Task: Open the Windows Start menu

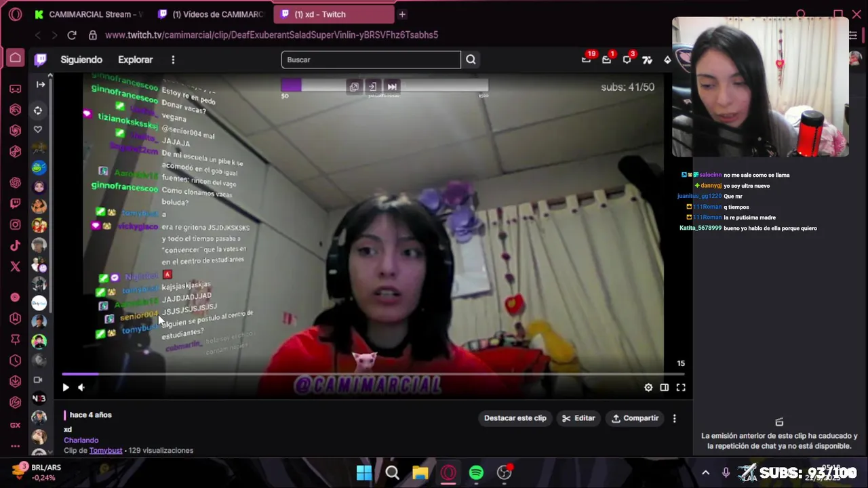Action: point(364,472)
